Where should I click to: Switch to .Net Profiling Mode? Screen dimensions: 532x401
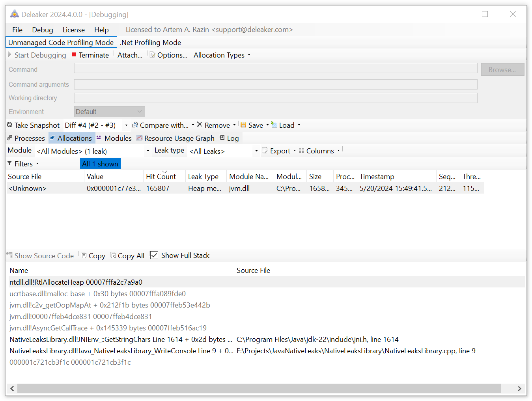[151, 42]
